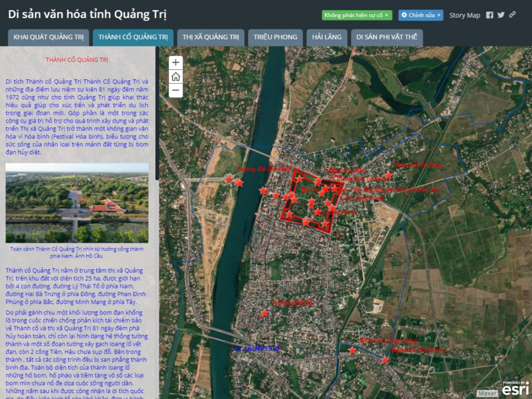
Task: Click star marker near Nhà thờ Trí Bưu
Action: (x=389, y=176)
